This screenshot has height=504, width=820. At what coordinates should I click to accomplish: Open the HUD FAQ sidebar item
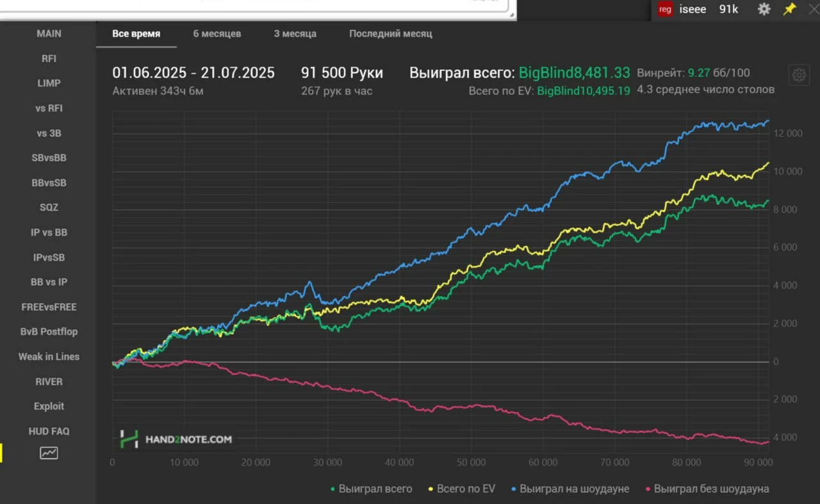pyautogui.click(x=49, y=431)
